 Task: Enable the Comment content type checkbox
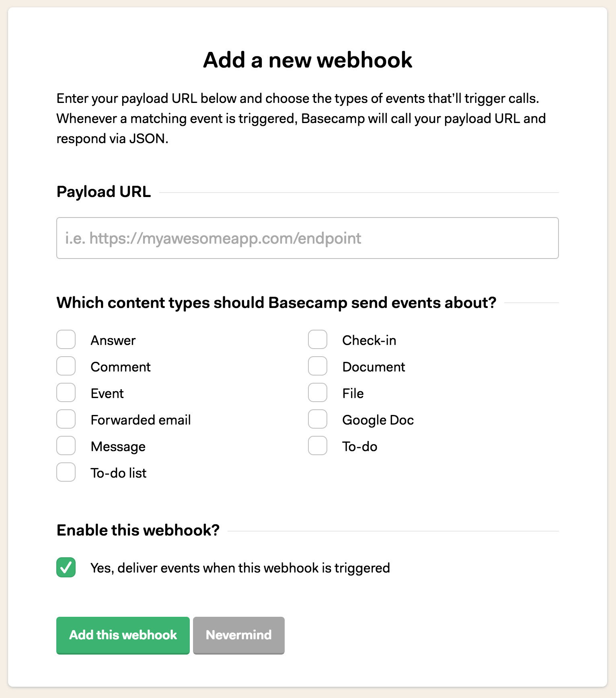(66, 366)
